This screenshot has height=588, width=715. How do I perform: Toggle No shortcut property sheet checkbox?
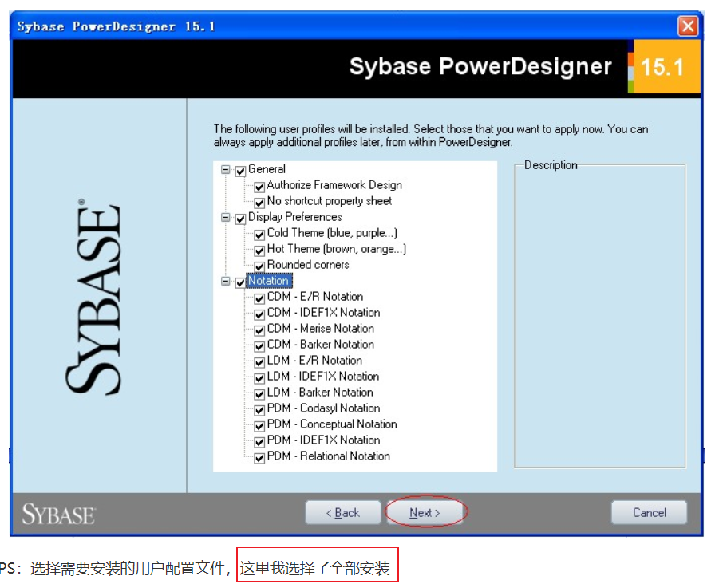tap(259, 203)
